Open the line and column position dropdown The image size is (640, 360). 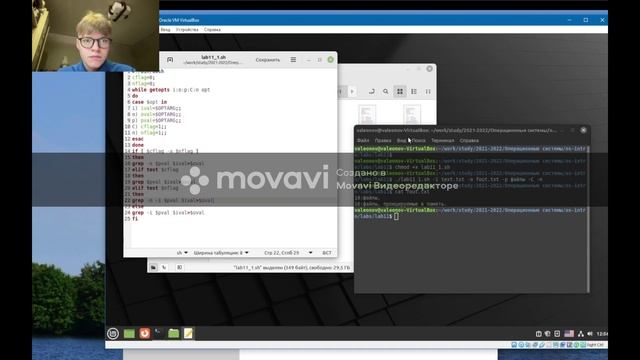pyautogui.click(x=288, y=253)
